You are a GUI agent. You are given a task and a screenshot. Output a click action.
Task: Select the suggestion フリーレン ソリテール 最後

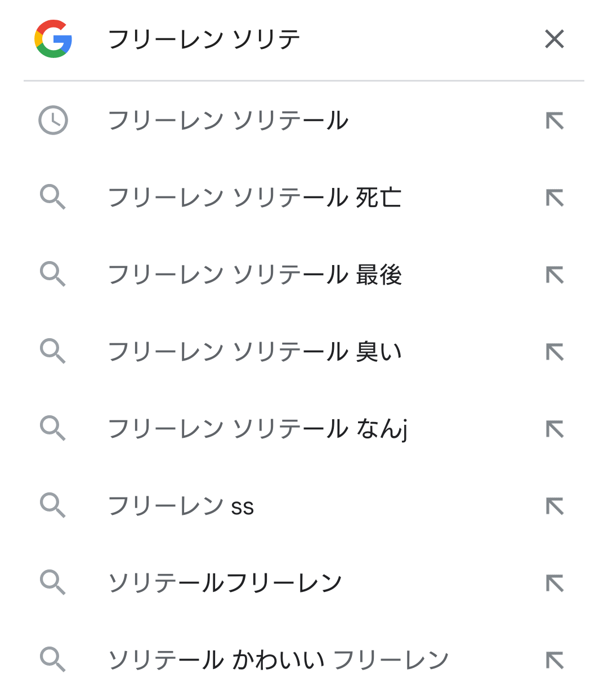(x=254, y=275)
